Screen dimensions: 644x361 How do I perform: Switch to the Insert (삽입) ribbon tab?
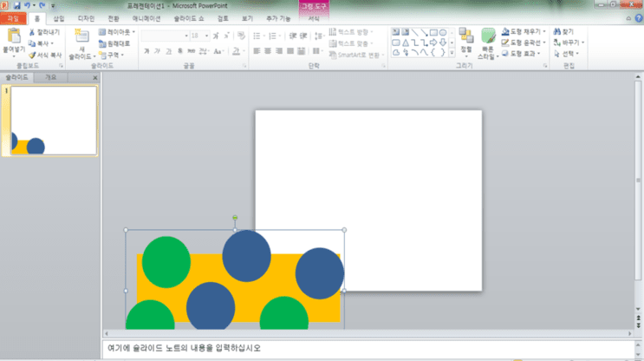(59, 18)
